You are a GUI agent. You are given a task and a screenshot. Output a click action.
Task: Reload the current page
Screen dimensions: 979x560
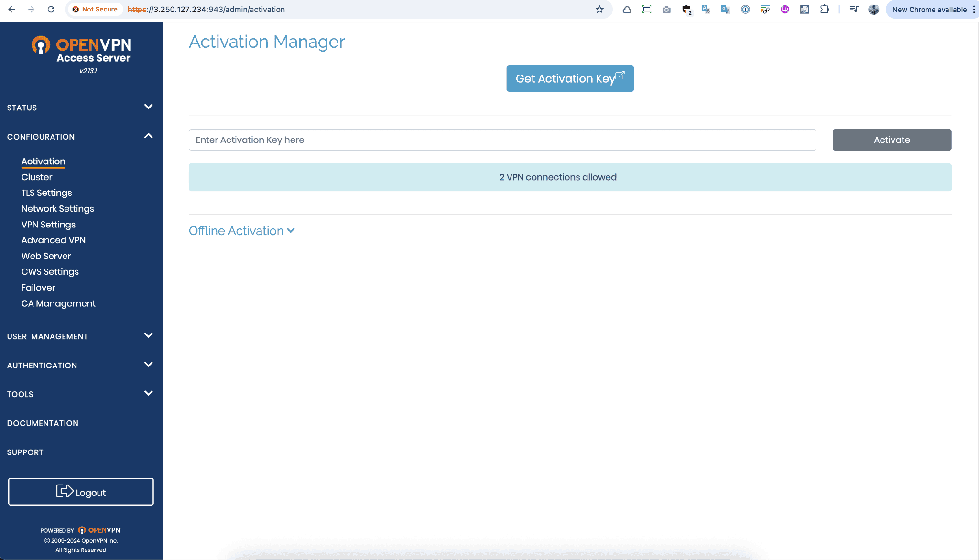click(51, 10)
